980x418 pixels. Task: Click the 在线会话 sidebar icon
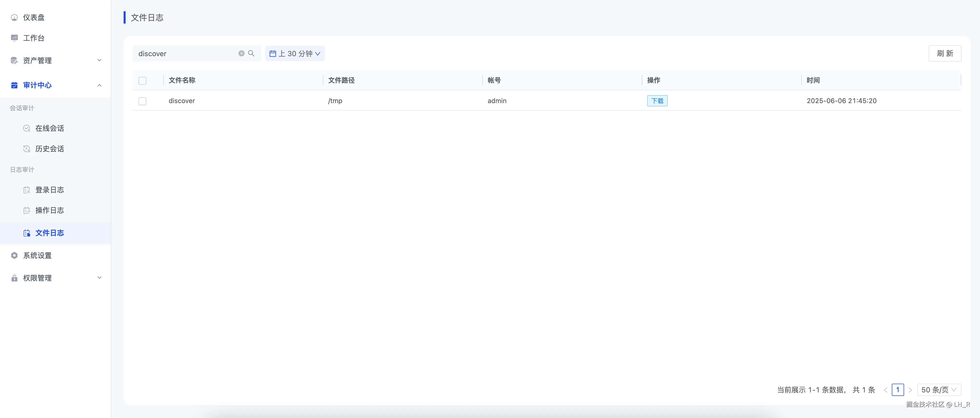point(27,128)
